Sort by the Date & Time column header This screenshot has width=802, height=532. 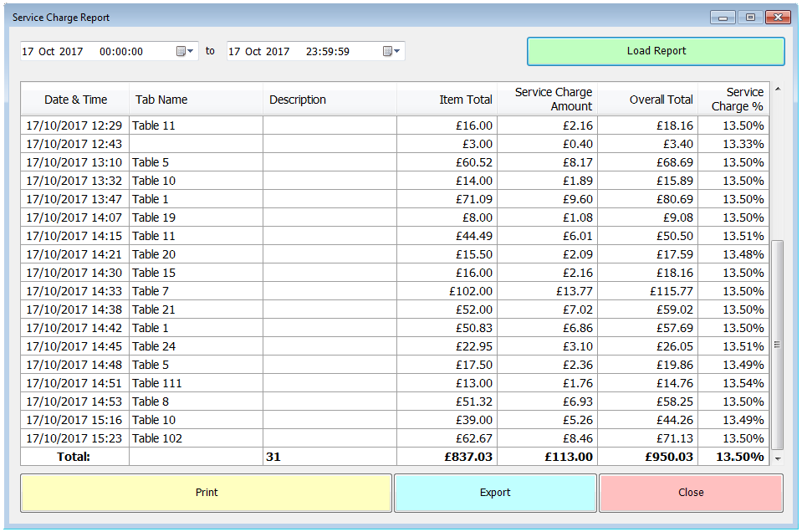(75, 100)
